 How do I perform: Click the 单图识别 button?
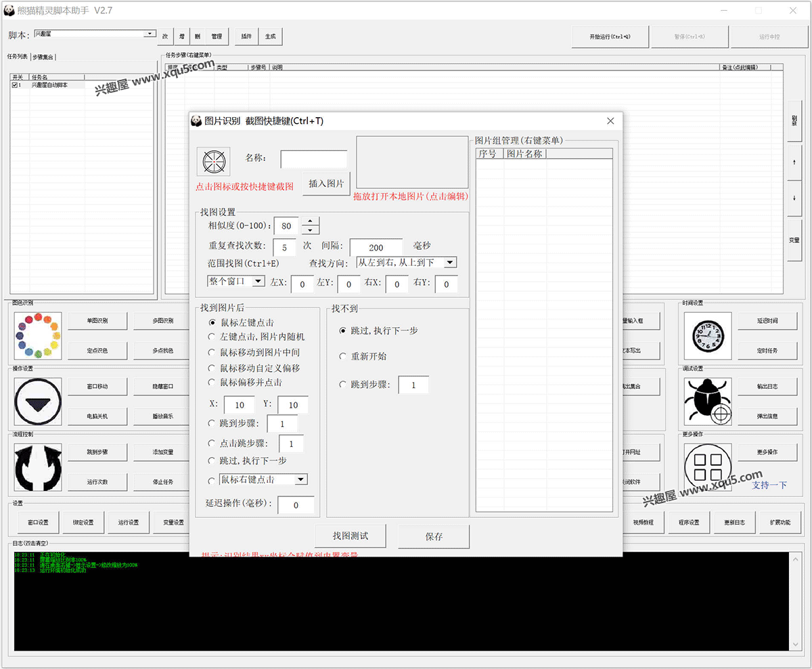click(97, 321)
